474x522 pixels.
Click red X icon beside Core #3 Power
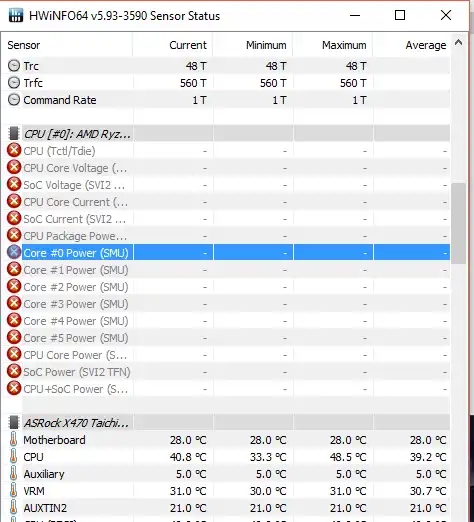pos(14,304)
